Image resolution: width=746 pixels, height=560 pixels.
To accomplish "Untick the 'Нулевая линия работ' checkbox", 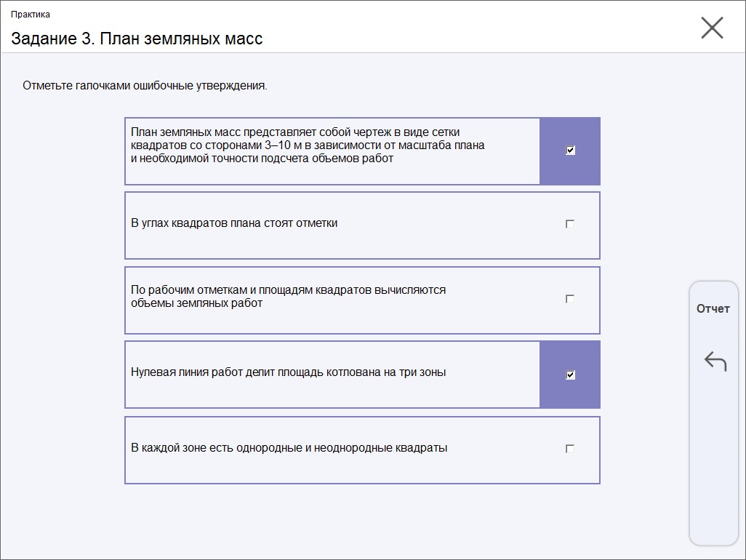I will point(570,375).
